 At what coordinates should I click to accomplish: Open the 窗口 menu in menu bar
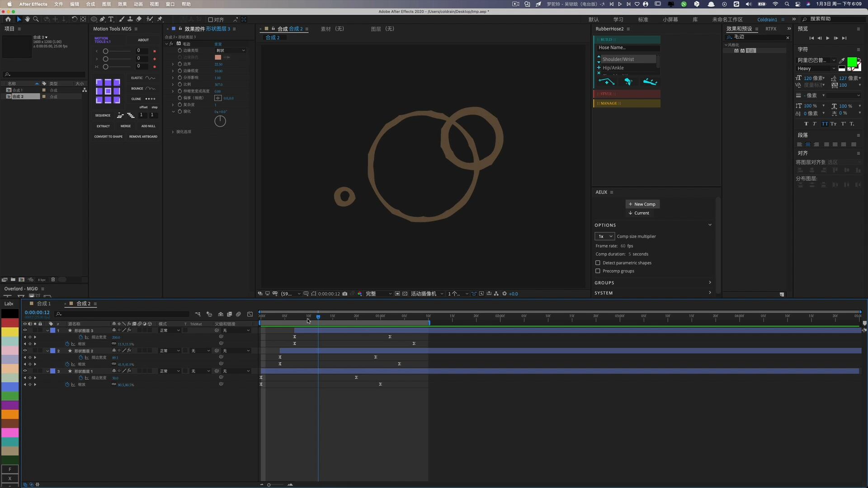pos(170,4)
